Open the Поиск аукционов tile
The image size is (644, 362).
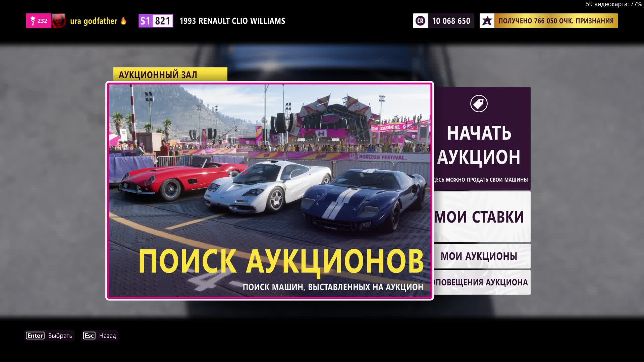[x=269, y=191]
